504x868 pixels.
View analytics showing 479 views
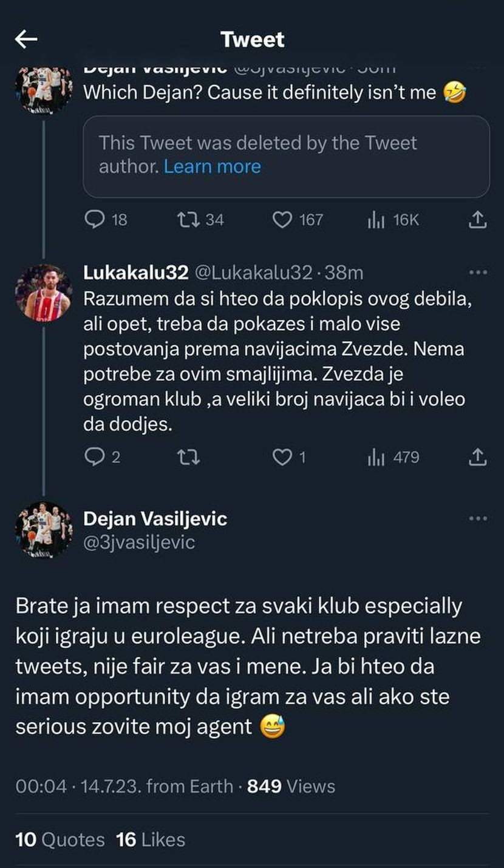376,456
